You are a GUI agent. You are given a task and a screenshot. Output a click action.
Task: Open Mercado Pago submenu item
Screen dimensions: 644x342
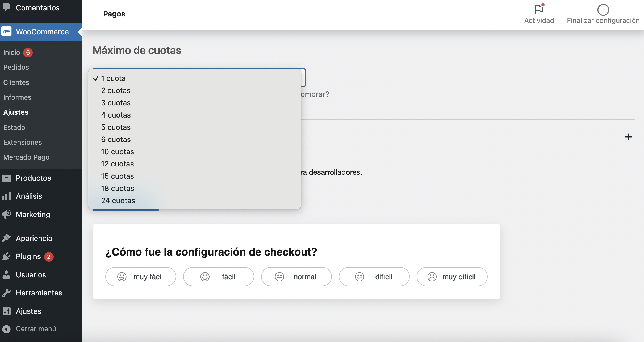(26, 157)
